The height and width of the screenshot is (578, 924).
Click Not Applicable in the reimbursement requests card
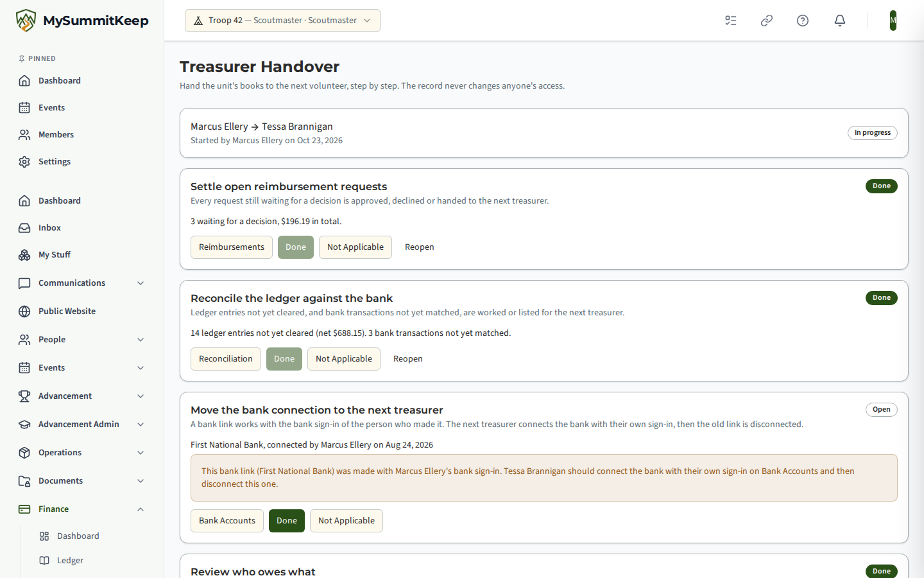click(355, 247)
